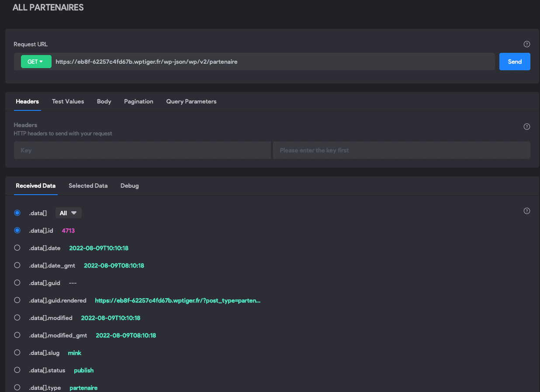
Task: Click the header Key input field
Action: point(142,150)
